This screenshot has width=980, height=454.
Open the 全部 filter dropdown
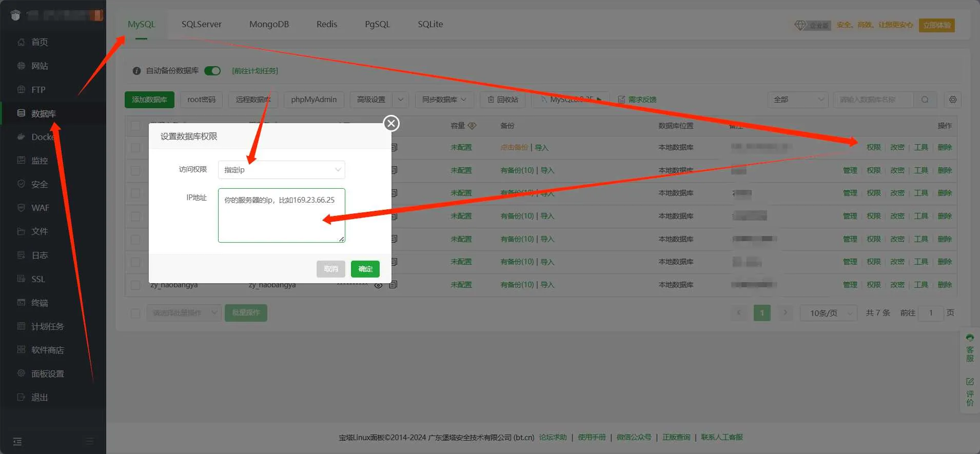point(798,100)
